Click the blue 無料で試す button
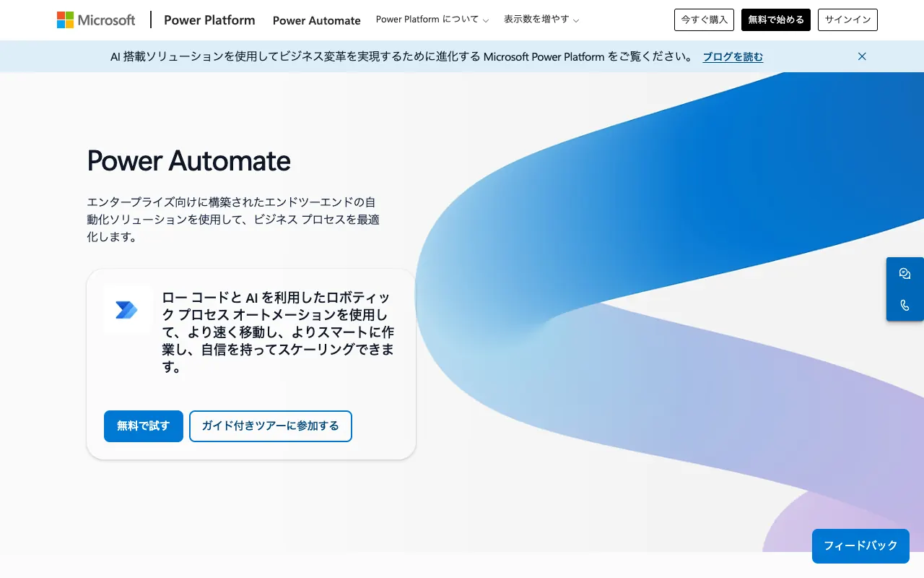924x578 pixels. click(x=144, y=426)
